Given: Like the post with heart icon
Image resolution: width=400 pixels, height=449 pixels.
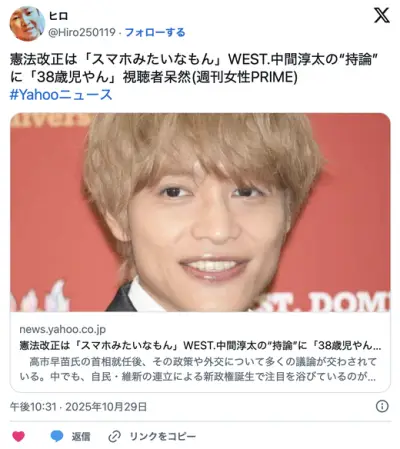Looking at the screenshot, I should 18,436.
